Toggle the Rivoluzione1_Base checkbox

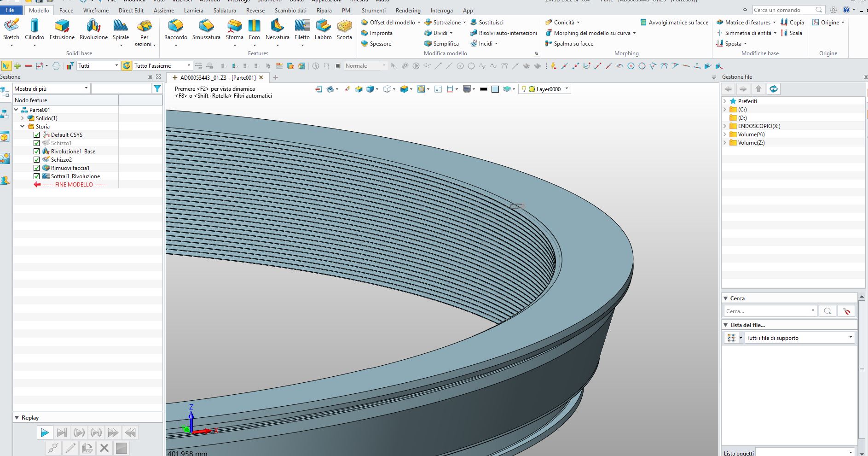(x=37, y=152)
